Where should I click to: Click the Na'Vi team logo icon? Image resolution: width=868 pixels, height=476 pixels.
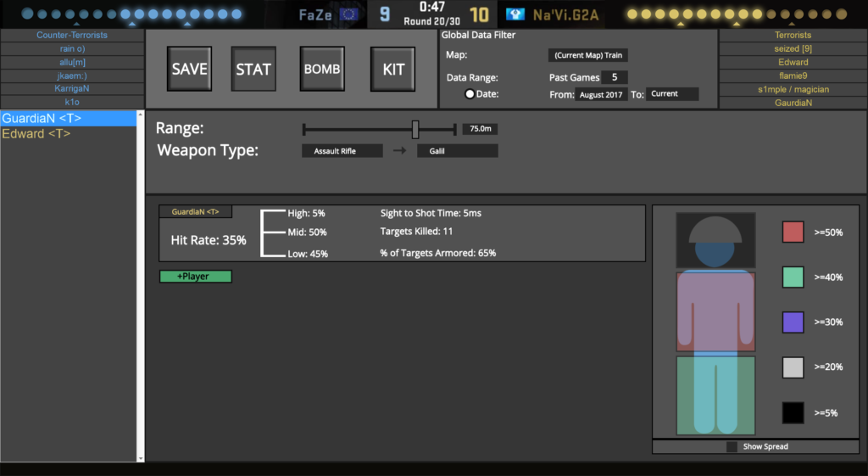pos(515,14)
